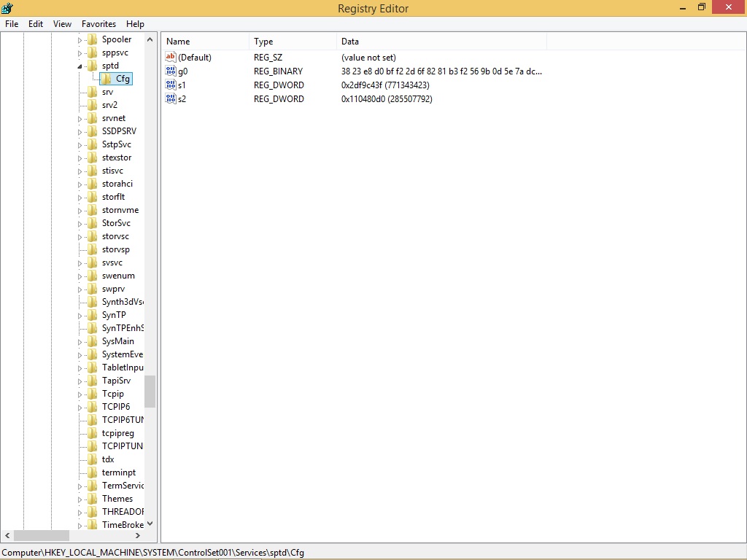The image size is (747, 560).
Task: Select the Cfg folder icon
Action: pos(106,79)
